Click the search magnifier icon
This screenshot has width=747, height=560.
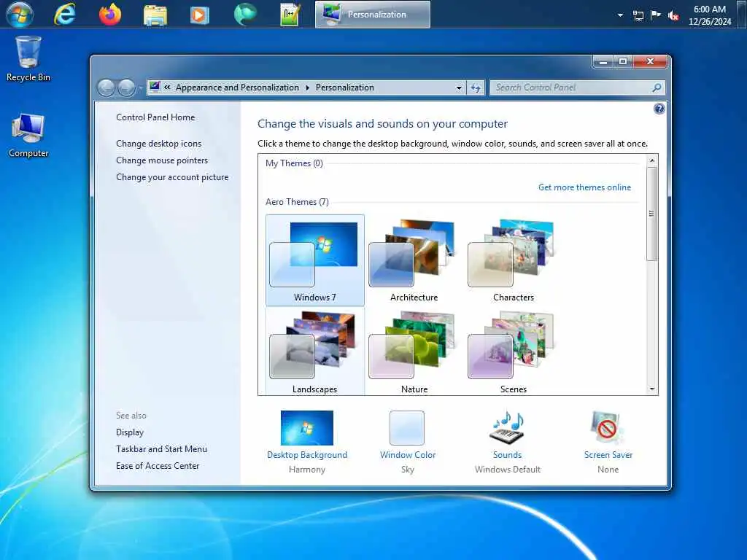point(657,87)
